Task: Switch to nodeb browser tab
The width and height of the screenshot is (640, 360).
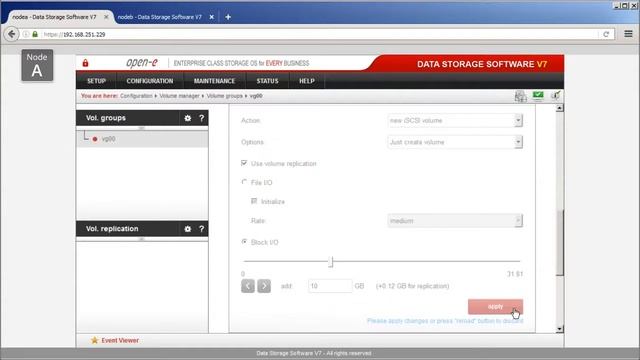Action: point(160,17)
